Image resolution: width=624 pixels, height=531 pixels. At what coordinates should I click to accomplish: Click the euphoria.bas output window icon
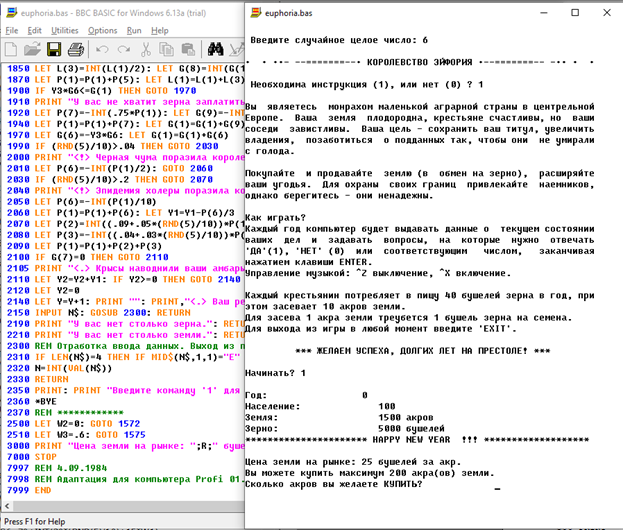[255, 13]
